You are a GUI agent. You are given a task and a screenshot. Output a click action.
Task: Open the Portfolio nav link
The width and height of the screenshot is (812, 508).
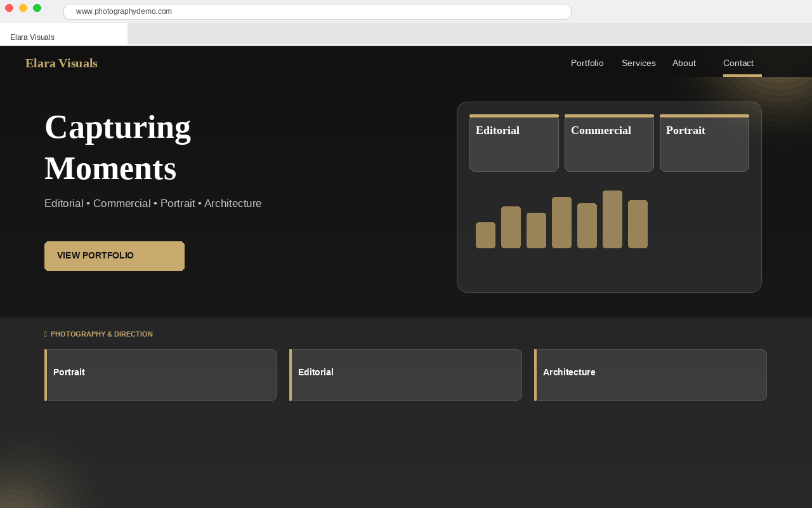[x=587, y=63]
